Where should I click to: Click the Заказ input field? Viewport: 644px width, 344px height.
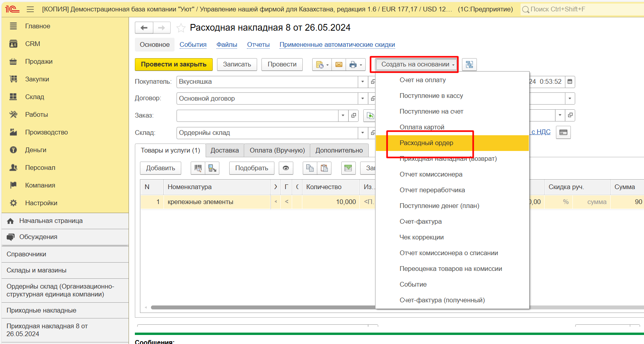[257, 116]
